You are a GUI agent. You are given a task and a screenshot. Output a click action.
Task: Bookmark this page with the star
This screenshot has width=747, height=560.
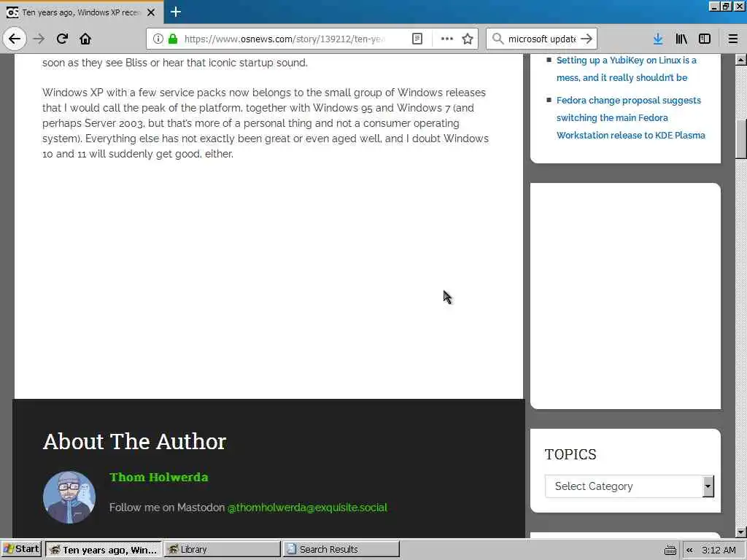[468, 39]
